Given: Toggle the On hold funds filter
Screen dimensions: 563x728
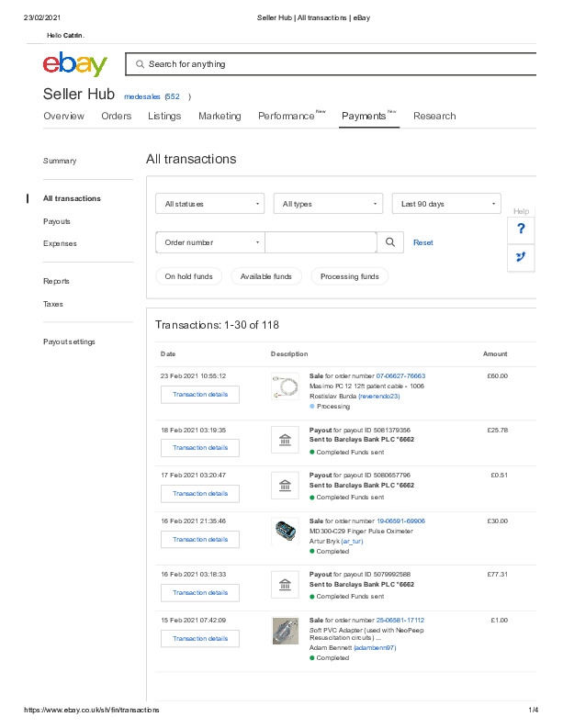Looking at the screenshot, I should click(x=188, y=276).
